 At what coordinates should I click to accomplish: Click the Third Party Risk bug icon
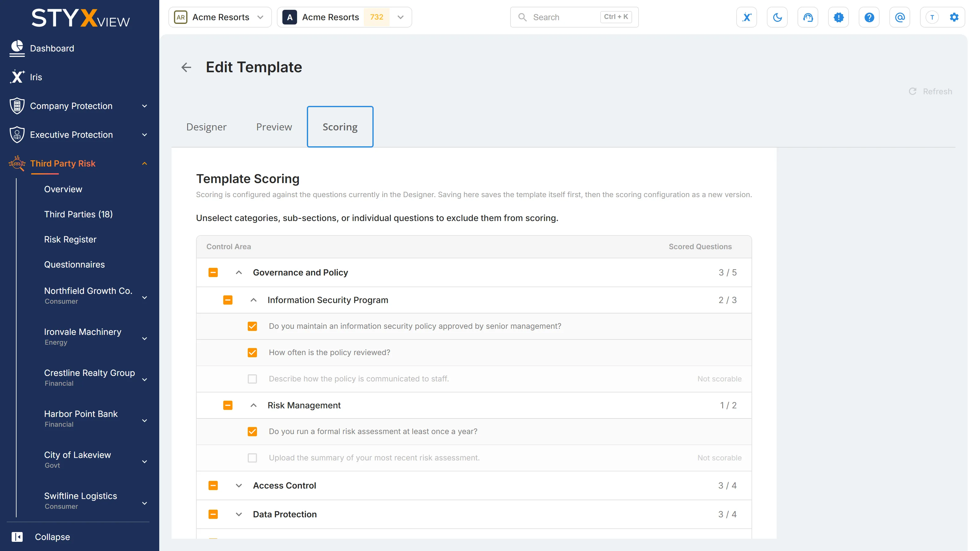tap(17, 163)
